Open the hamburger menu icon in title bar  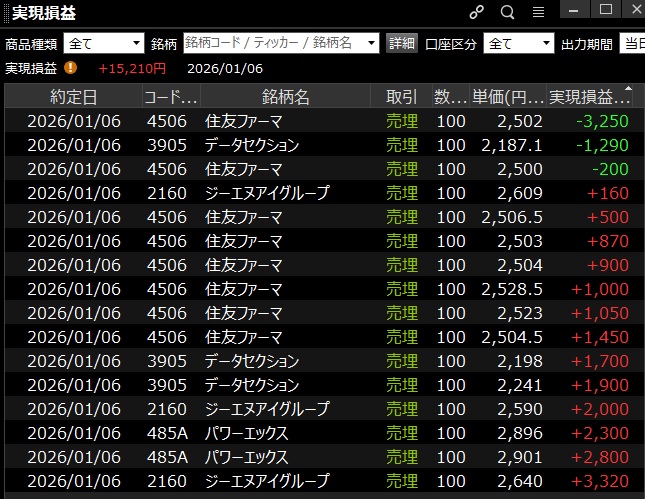538,12
